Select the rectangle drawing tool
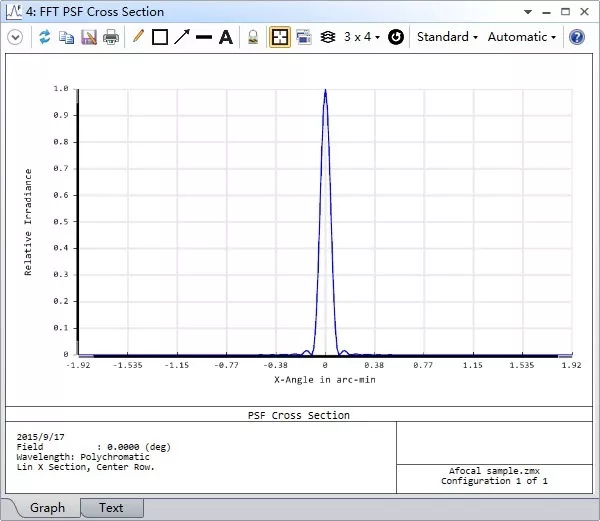The image size is (600, 521). 159,37
